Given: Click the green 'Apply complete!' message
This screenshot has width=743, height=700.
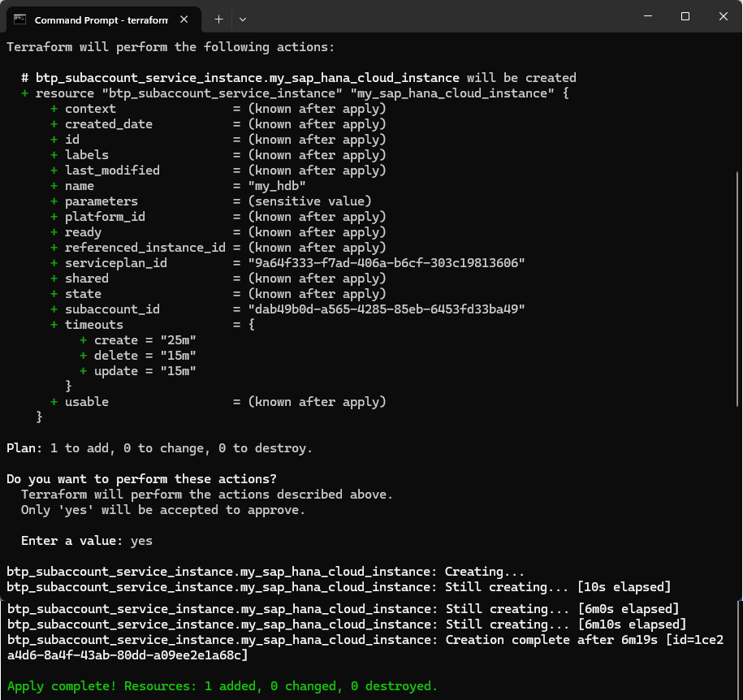Looking at the screenshot, I should (222, 686).
